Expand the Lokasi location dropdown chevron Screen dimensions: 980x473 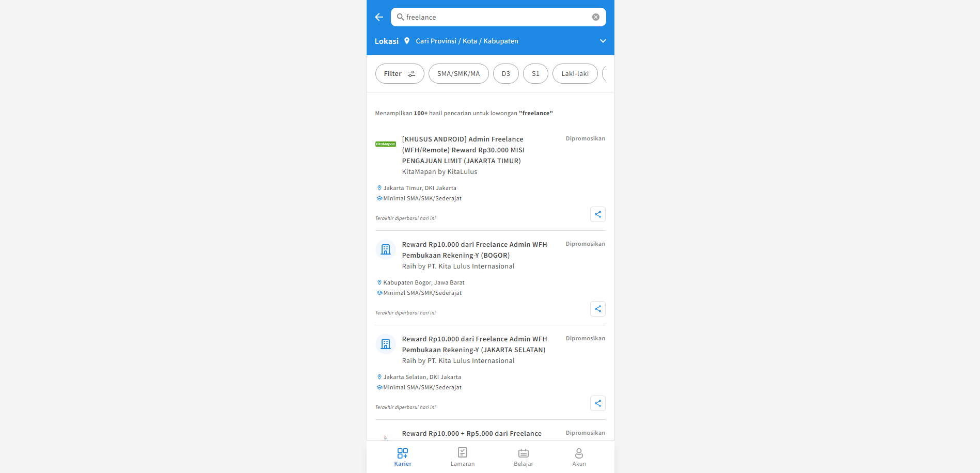pos(603,41)
